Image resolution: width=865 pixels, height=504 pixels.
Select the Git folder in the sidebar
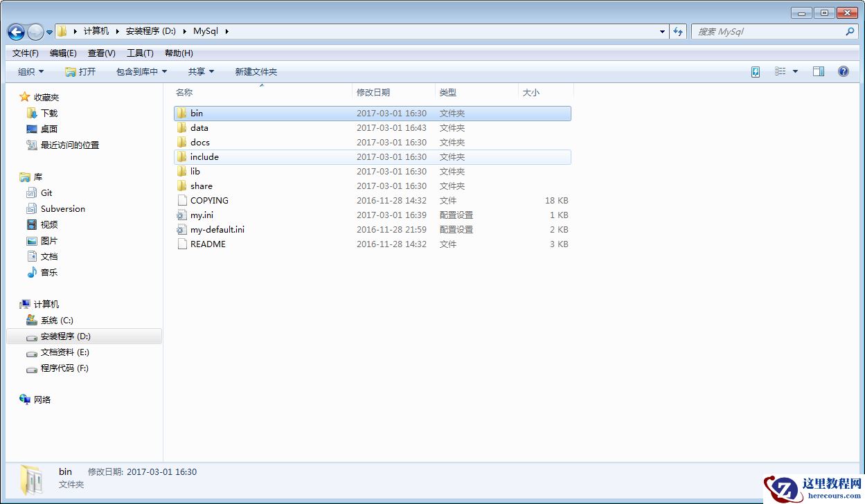point(46,192)
